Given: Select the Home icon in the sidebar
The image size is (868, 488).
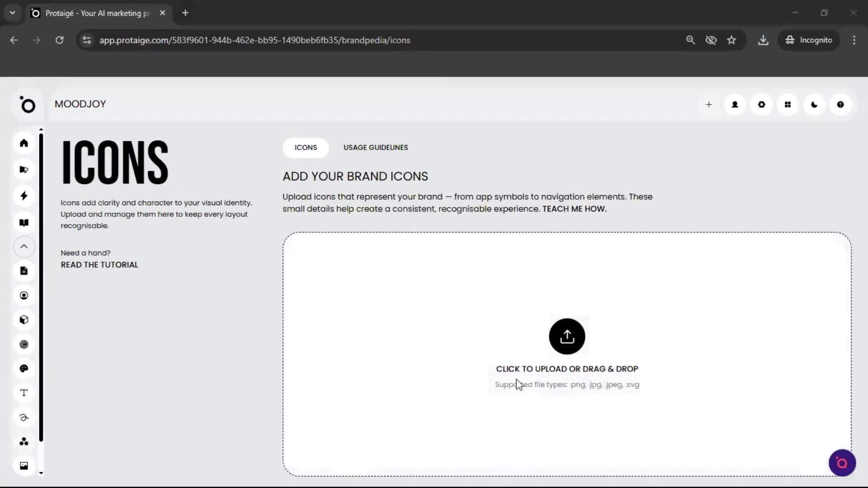Looking at the screenshot, I should tap(24, 143).
